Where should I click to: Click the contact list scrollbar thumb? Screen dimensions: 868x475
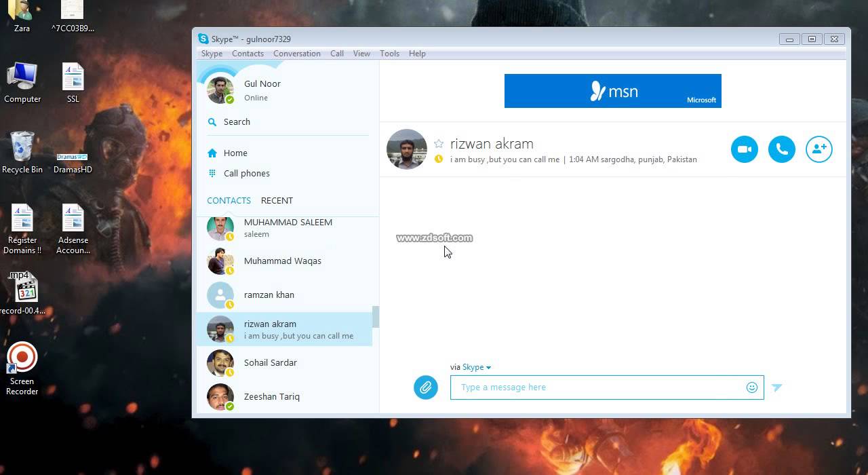(376, 317)
